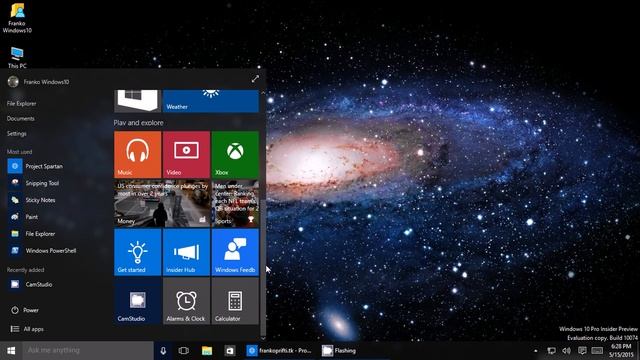This screenshot has width=640, height=360.
Task: Open the Weather tile
Action: (x=211, y=101)
